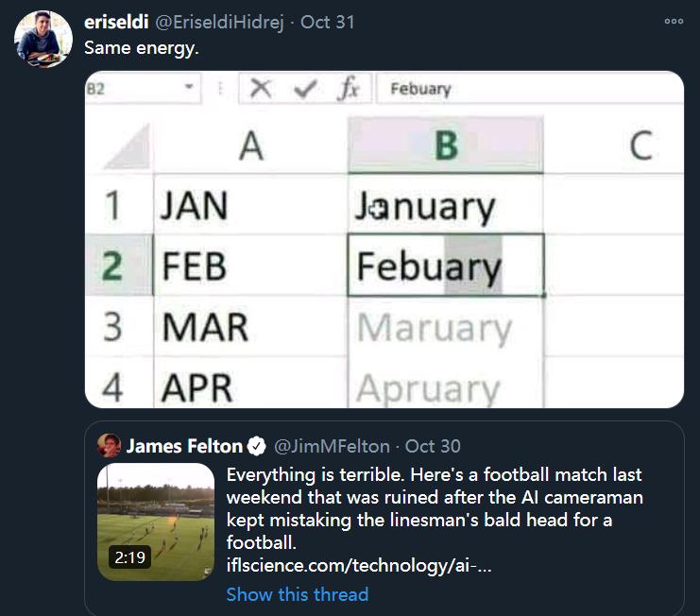Select column B header
Viewport: 700px width, 616px height.
point(445,145)
